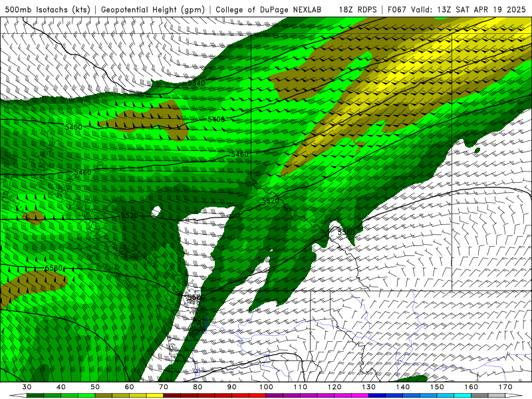Viewport: 532px width, 399px height.
Task: Click the dark blue swatch in color bar
Action: click(377, 396)
